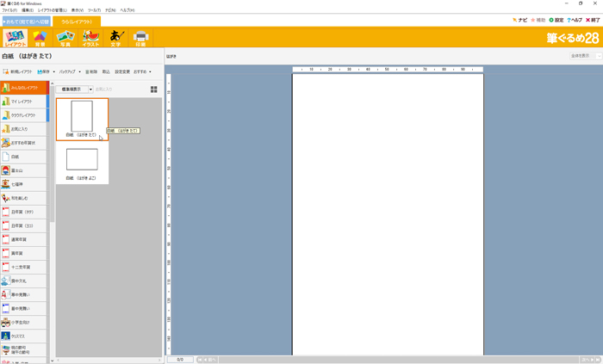Select the 文字 (Text) tool icon
603x364 pixels.
116,37
